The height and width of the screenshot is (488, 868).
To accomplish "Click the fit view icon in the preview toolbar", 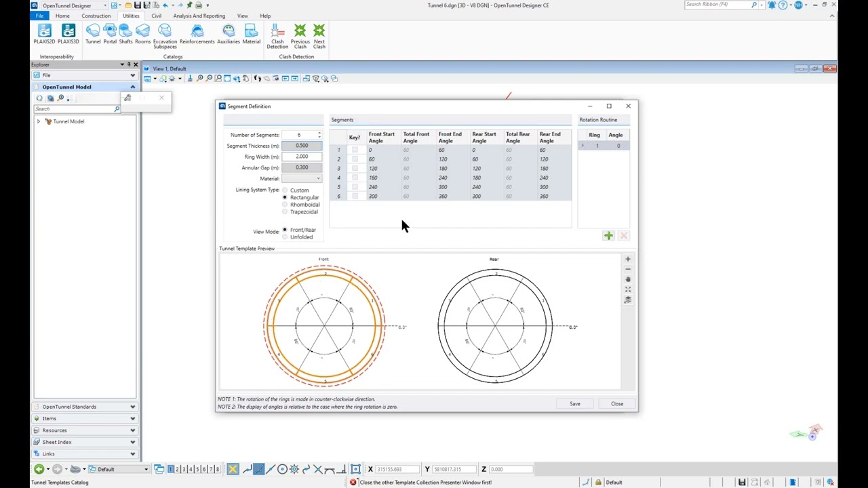I will click(628, 289).
